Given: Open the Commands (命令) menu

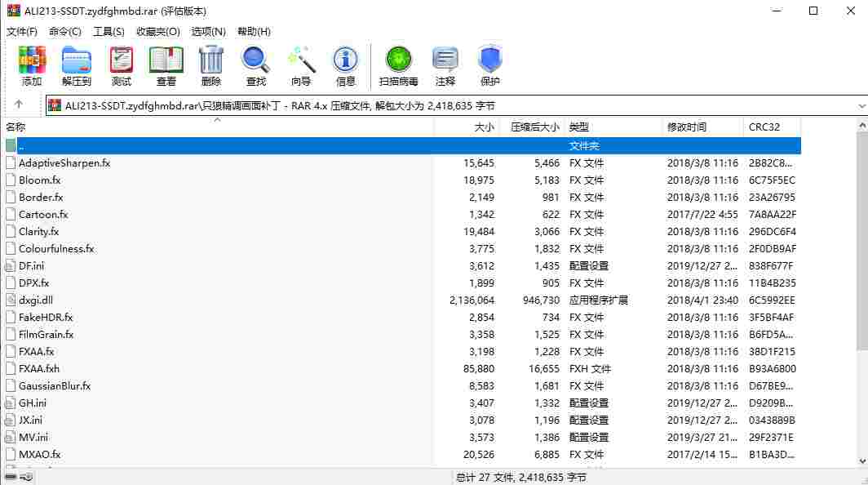Looking at the screenshot, I should click(64, 32).
